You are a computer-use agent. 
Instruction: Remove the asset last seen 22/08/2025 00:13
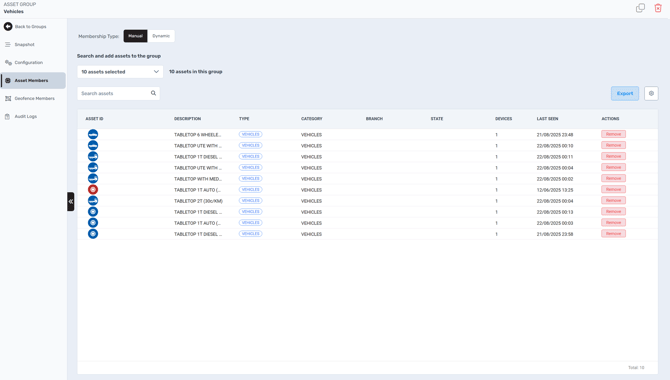[613, 212]
